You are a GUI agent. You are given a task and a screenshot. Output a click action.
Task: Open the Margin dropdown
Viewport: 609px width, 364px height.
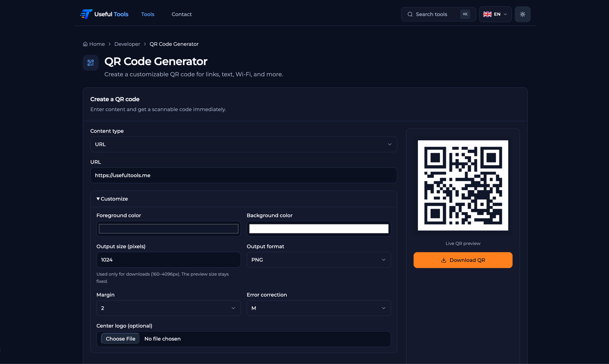(x=169, y=308)
